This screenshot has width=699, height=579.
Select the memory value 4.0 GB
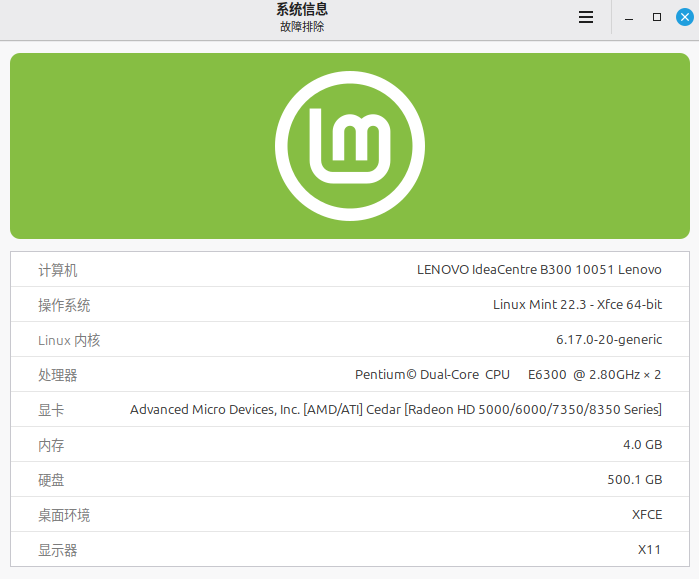[x=642, y=444]
